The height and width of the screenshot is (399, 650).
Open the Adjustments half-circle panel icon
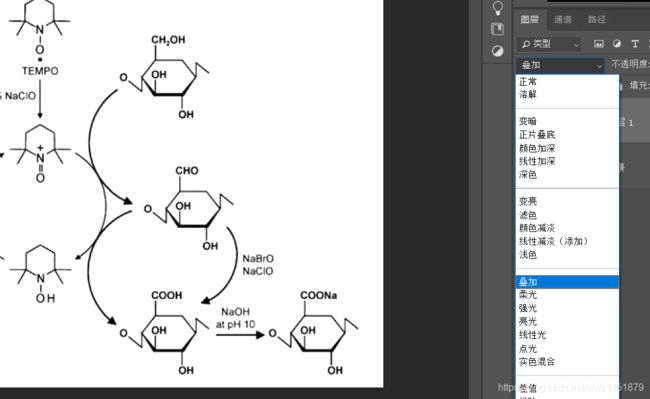(497, 51)
